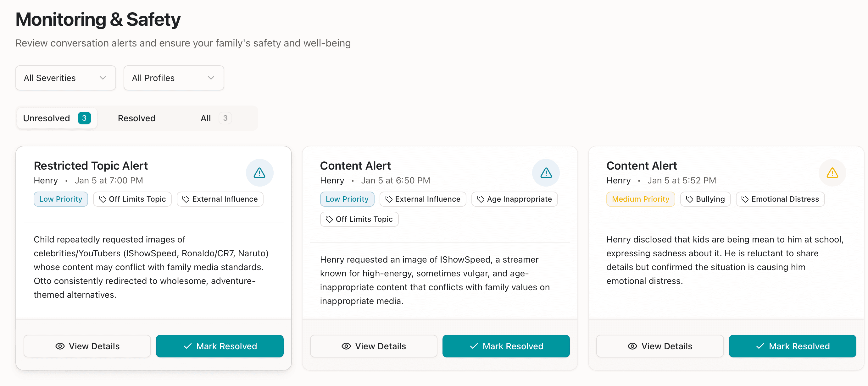Expand the All Severities chevron arrow
Image resolution: width=868 pixels, height=386 pixels.
(x=103, y=78)
